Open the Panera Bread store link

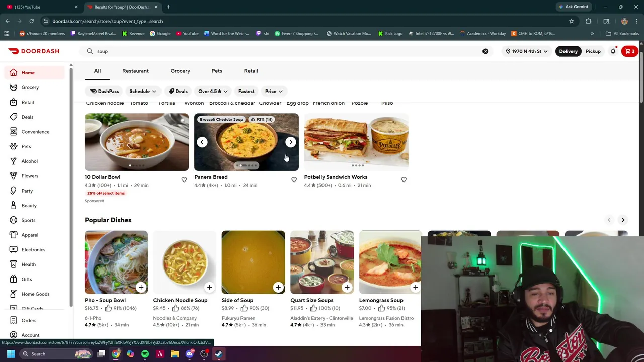tap(211, 177)
